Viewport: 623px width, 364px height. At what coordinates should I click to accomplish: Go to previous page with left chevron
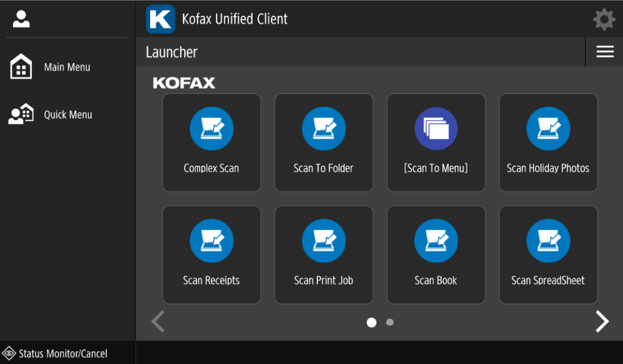pos(158,321)
